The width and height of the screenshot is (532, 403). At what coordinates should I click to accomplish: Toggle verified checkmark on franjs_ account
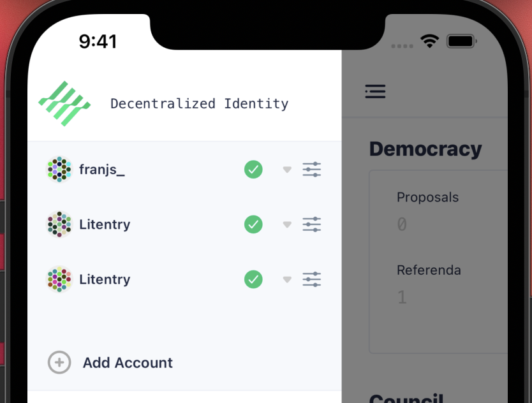click(253, 169)
